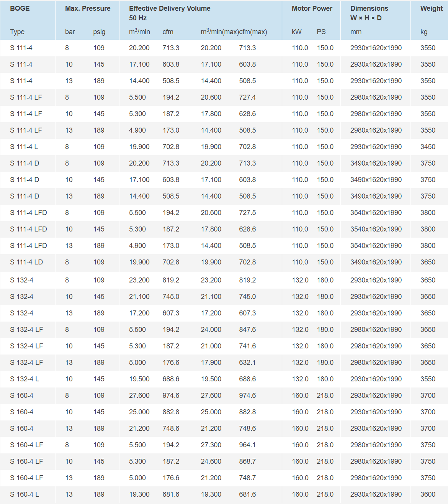Screen dimensions: 448x504
Task: Click the max volume value "24.600"
Action: (x=211, y=461)
